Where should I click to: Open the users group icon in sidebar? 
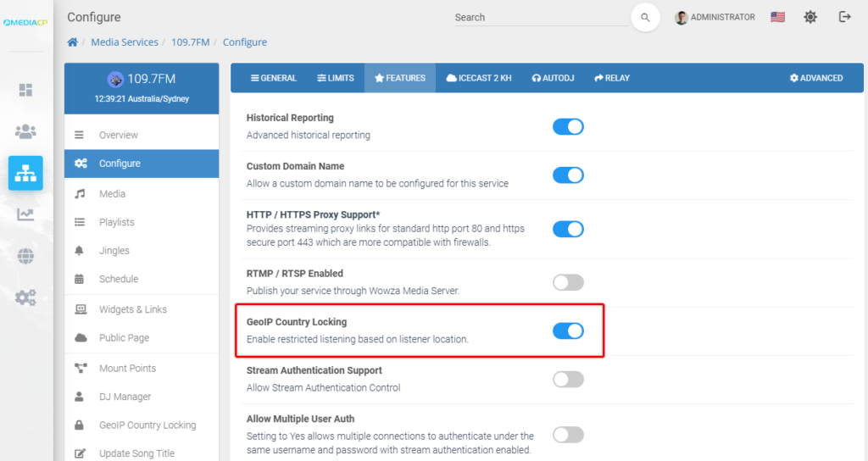[25, 131]
